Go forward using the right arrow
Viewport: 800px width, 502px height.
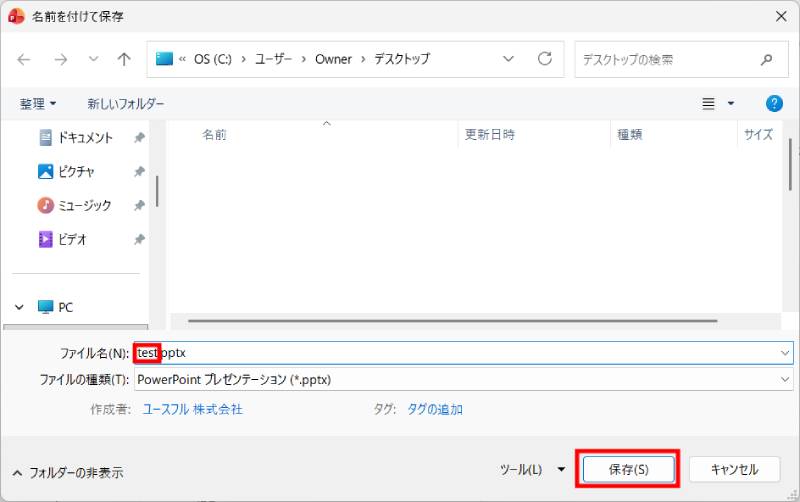(61, 60)
